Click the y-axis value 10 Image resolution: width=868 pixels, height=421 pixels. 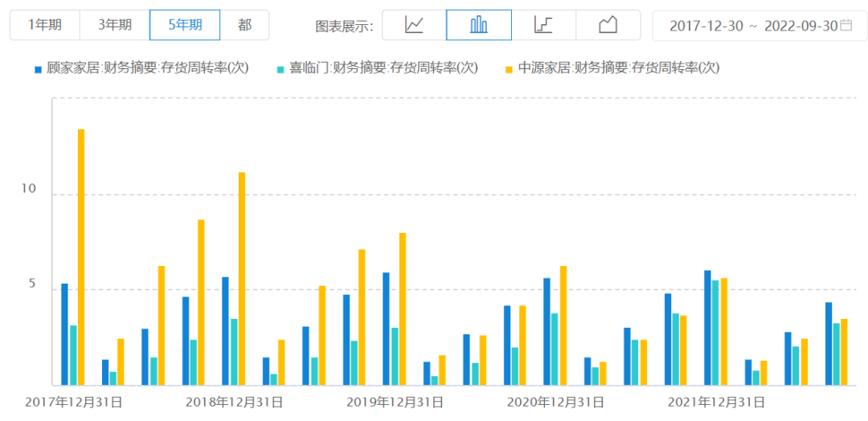coord(28,189)
